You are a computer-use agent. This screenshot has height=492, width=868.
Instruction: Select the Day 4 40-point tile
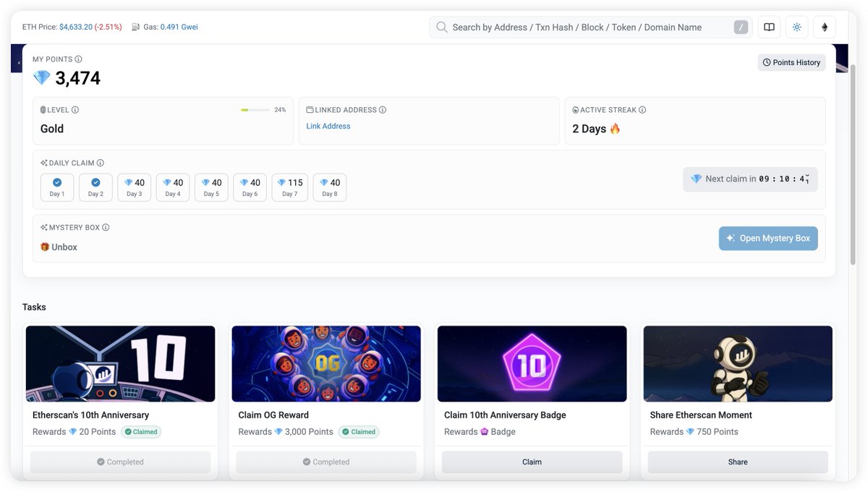pyautogui.click(x=173, y=187)
